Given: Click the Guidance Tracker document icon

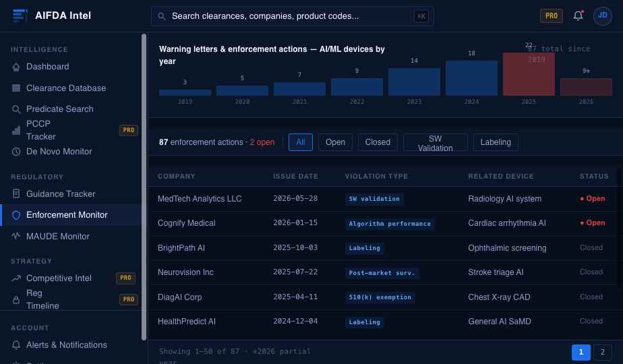Looking at the screenshot, I should click(16, 194).
